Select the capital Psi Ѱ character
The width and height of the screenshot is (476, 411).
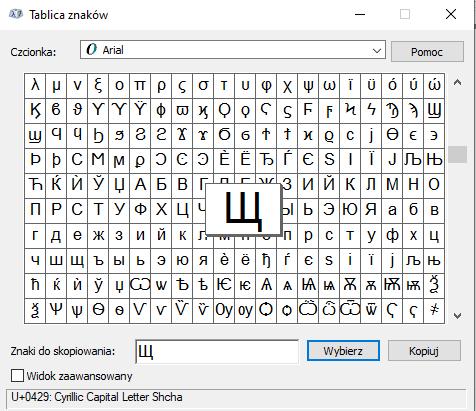point(56,311)
